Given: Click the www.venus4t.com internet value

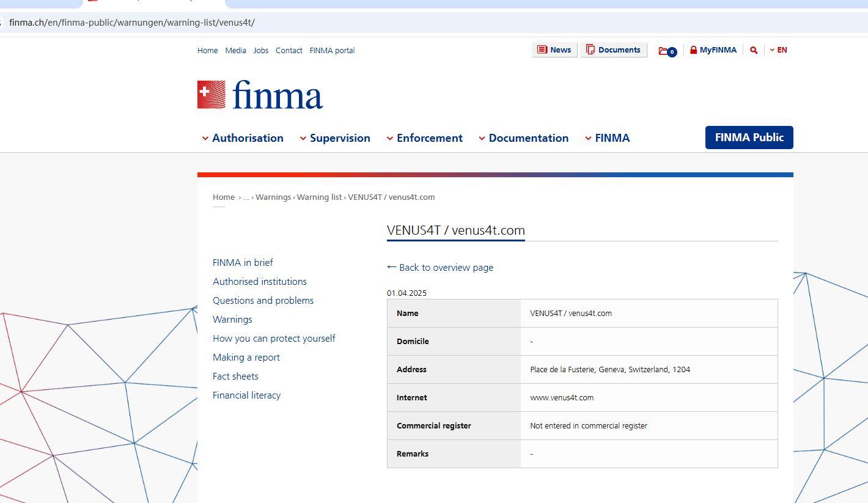Looking at the screenshot, I should 562,398.
